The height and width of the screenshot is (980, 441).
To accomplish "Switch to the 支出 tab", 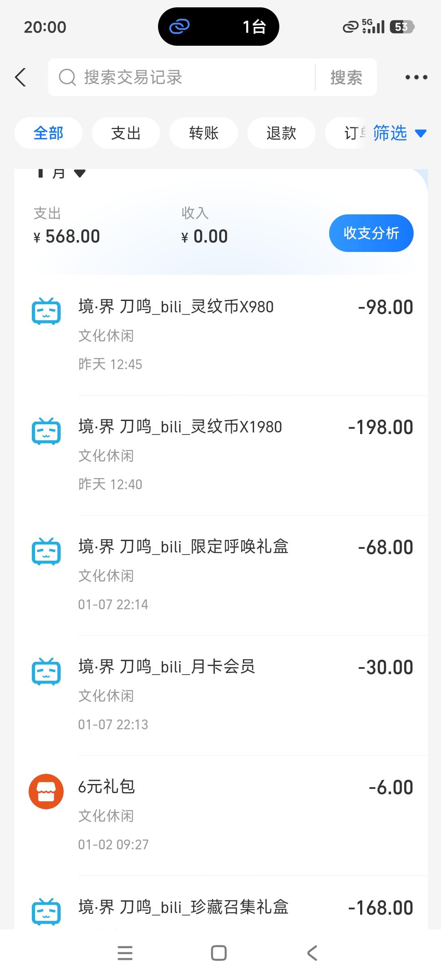I will tap(126, 133).
